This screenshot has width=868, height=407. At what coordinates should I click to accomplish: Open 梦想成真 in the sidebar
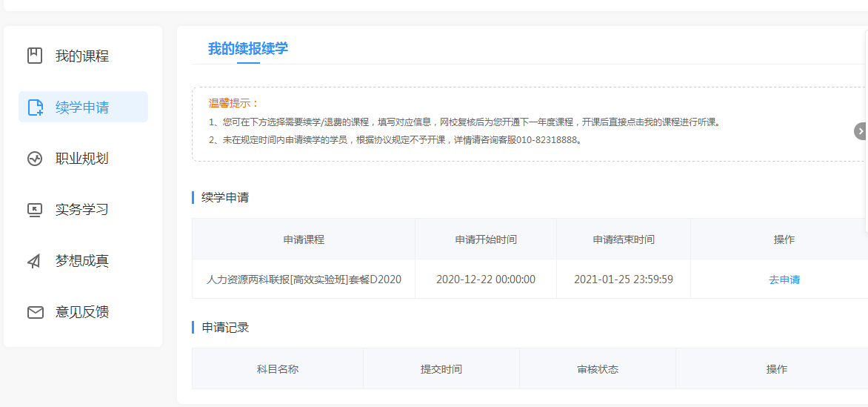coord(83,261)
